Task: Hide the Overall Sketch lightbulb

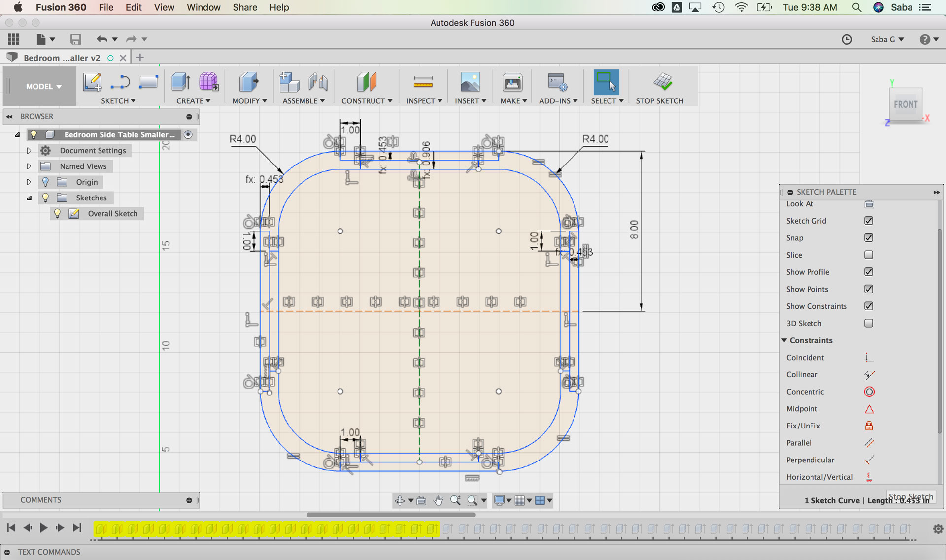Action: pos(57,214)
